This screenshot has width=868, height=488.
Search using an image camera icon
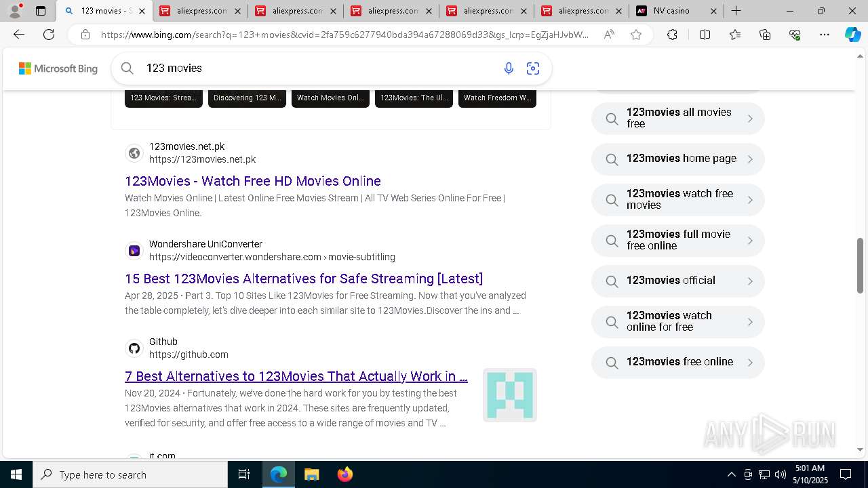click(x=533, y=68)
